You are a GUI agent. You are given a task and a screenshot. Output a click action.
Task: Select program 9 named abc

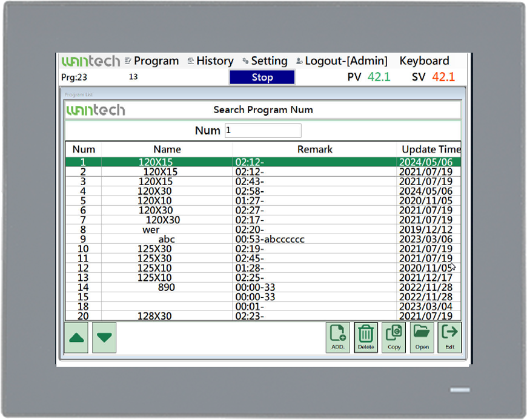[x=263, y=240]
